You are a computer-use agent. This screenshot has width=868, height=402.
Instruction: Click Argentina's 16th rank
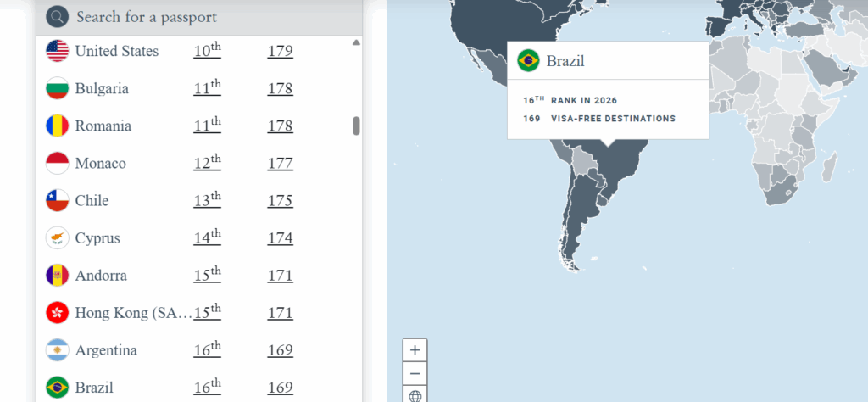coord(207,349)
